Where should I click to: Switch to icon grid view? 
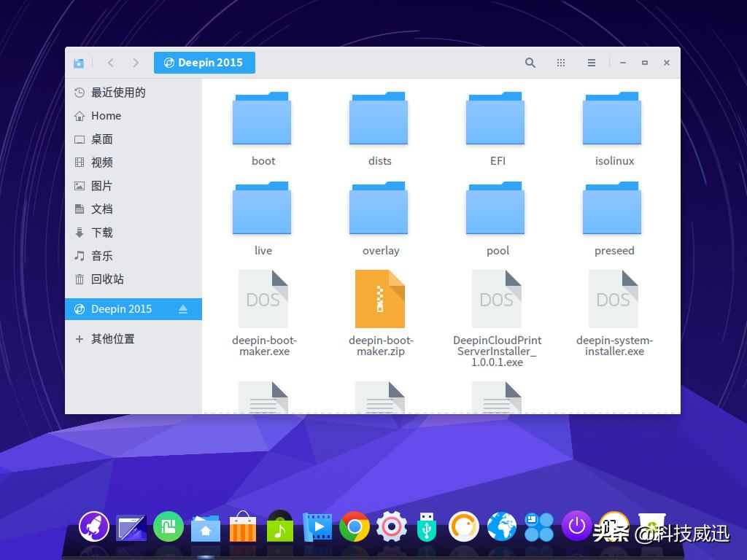pyautogui.click(x=560, y=63)
